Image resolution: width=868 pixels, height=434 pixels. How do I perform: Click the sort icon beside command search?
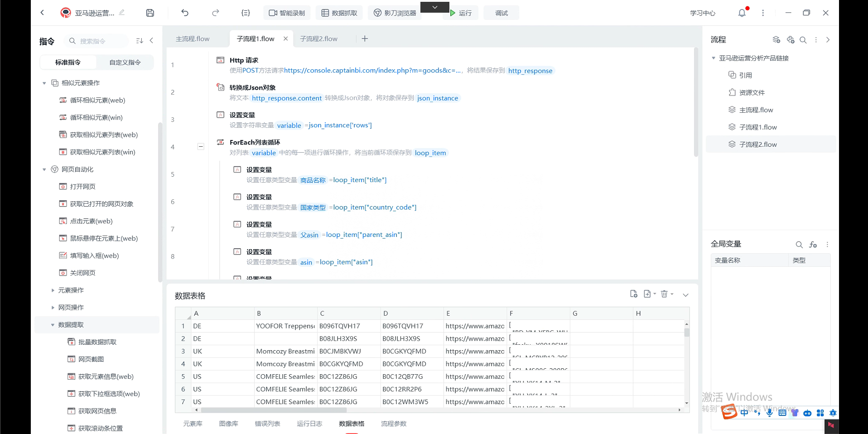tap(140, 41)
